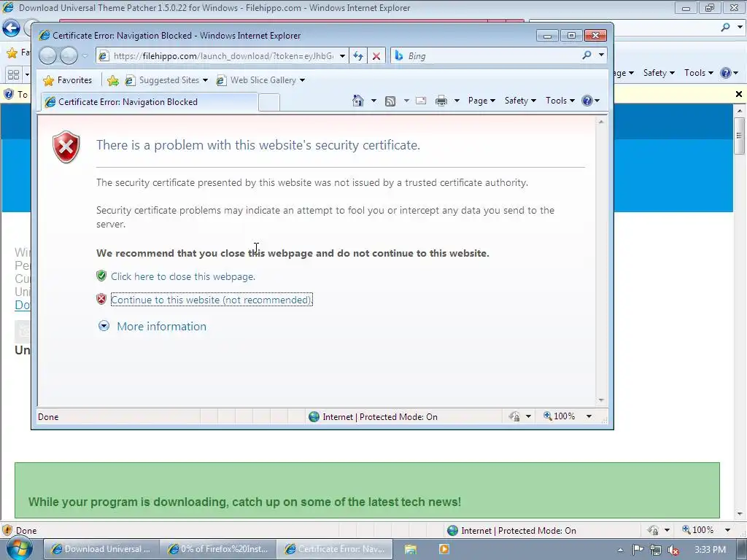Open Favorites star button in popup window
747x560 pixels.
[x=68, y=80]
